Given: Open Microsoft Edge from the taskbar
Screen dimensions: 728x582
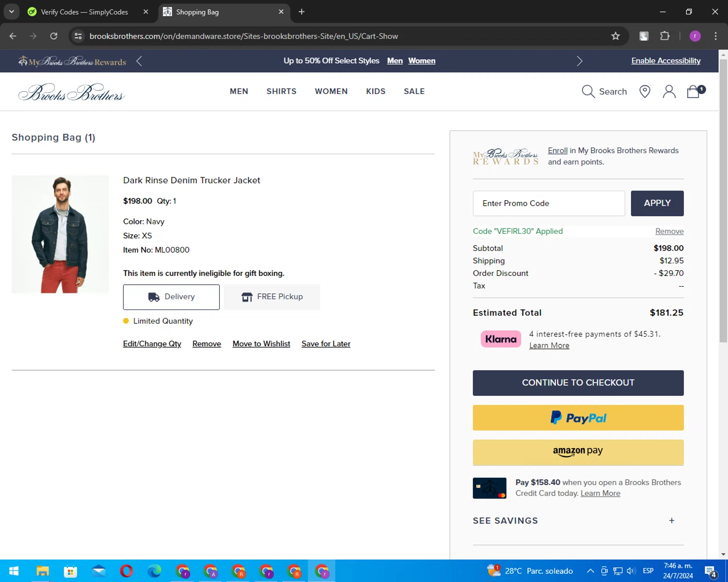Looking at the screenshot, I should (154, 571).
